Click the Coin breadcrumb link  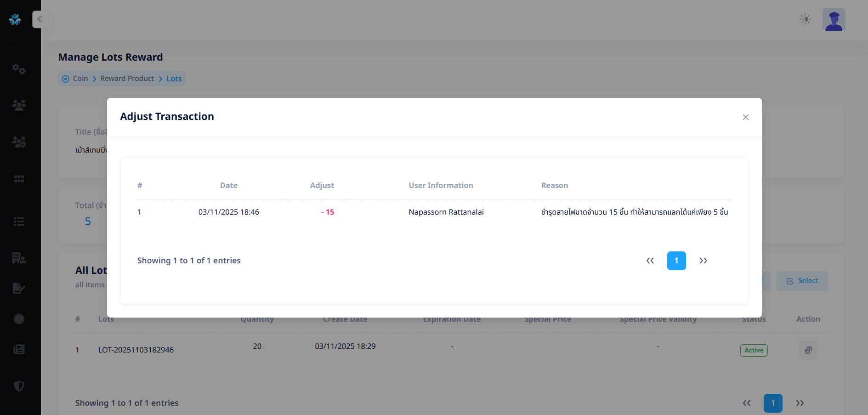click(x=80, y=79)
